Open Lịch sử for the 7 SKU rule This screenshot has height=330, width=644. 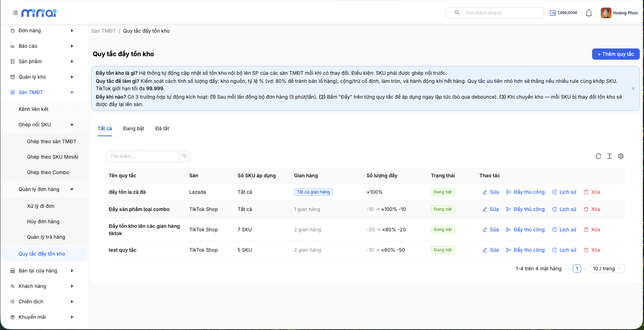(x=564, y=230)
